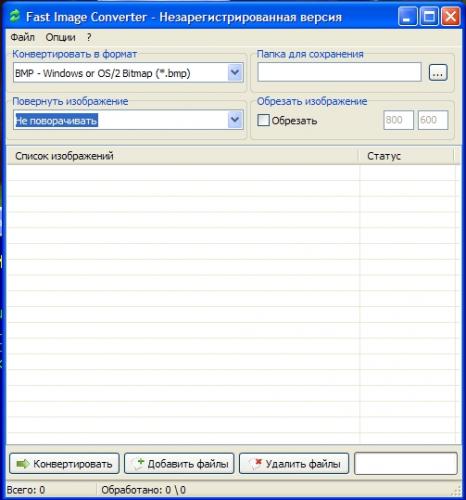Expand the format dropdown arrow

tap(235, 72)
